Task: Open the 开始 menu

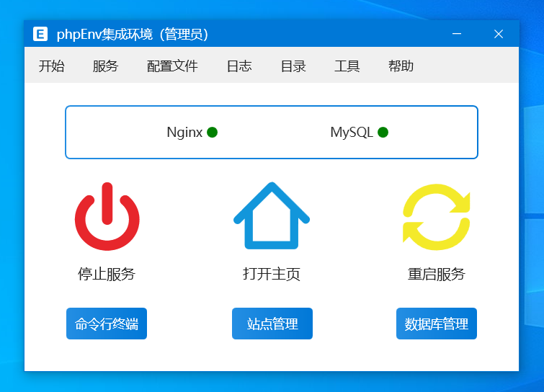Action: pyautogui.click(x=51, y=66)
